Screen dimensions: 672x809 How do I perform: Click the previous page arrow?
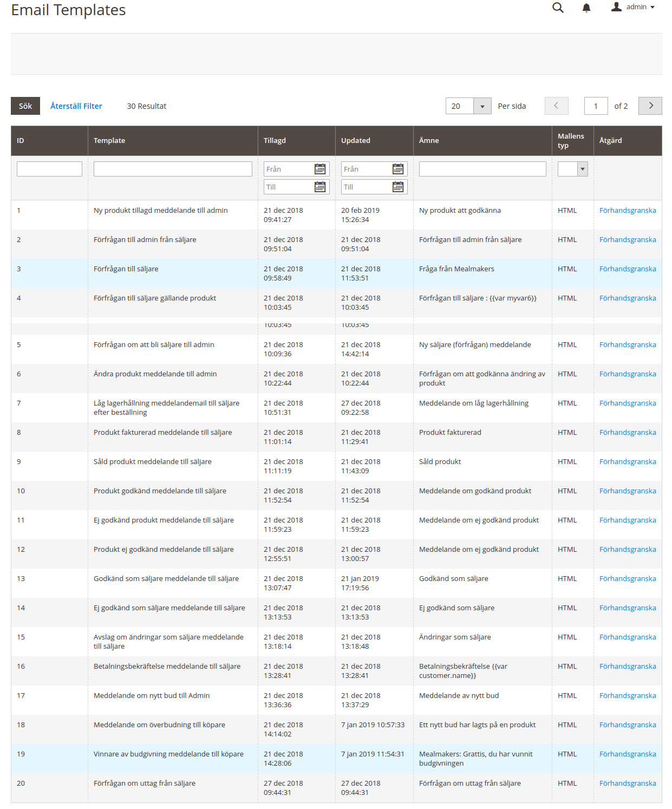pyautogui.click(x=556, y=106)
